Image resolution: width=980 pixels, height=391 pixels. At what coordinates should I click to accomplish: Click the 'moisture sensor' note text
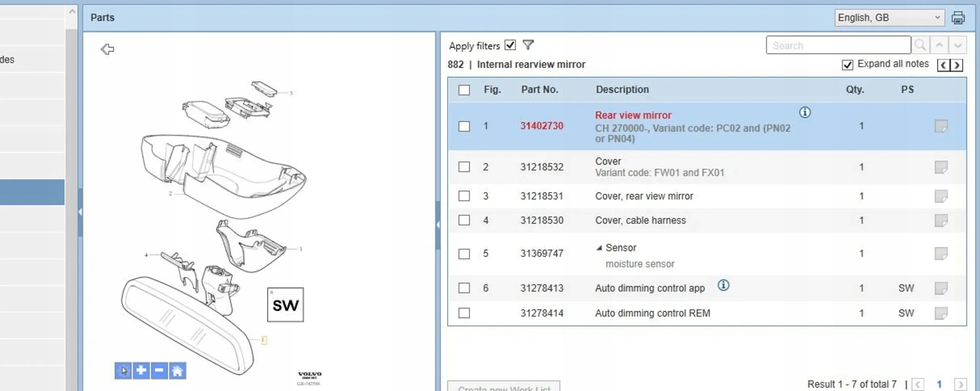(x=640, y=264)
